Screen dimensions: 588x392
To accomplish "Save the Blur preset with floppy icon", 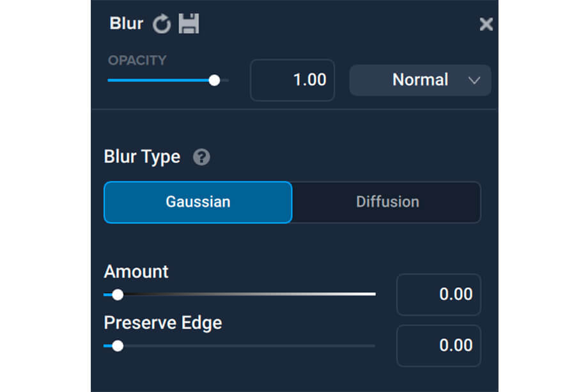I will (x=189, y=24).
